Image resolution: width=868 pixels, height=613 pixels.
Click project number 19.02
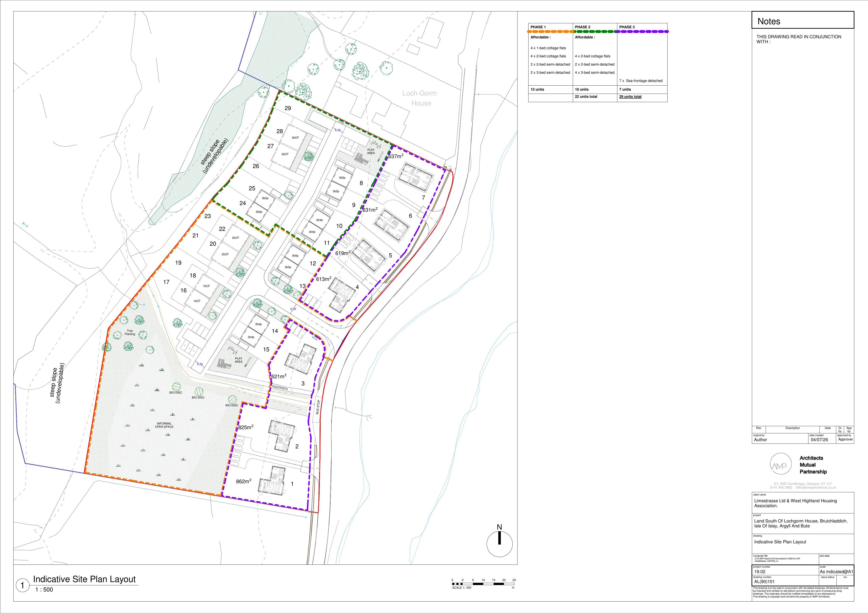pos(759,572)
